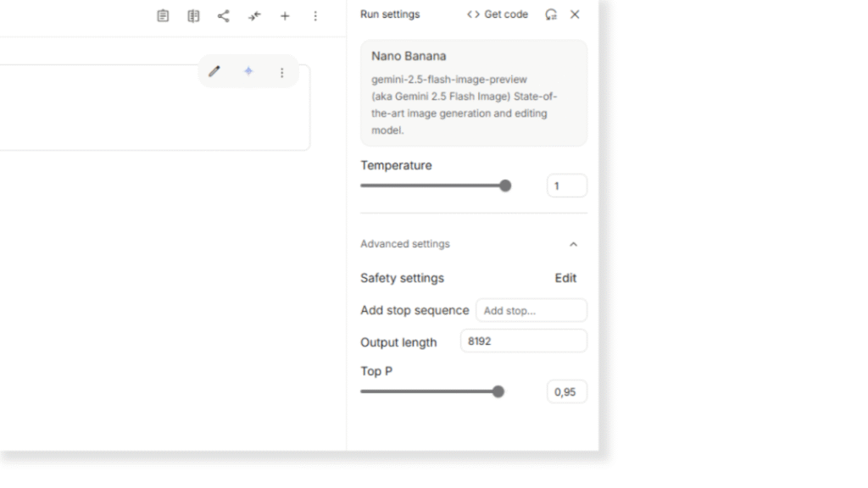The width and height of the screenshot is (868, 488).
Task: Click the reset settings icon beside Get code
Action: coord(551,14)
